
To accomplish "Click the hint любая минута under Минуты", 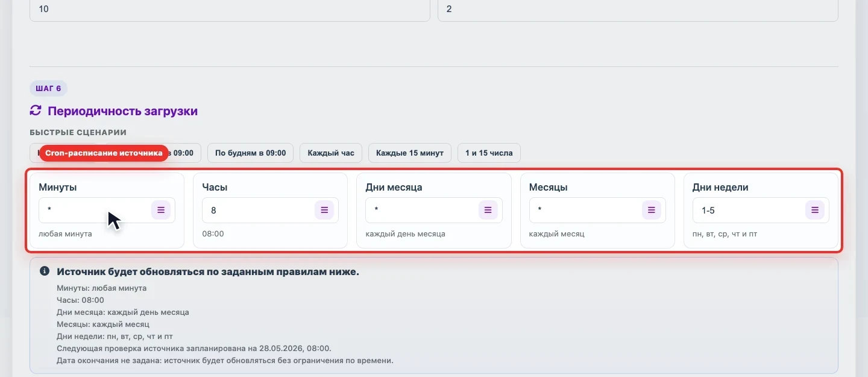I will 65,233.
